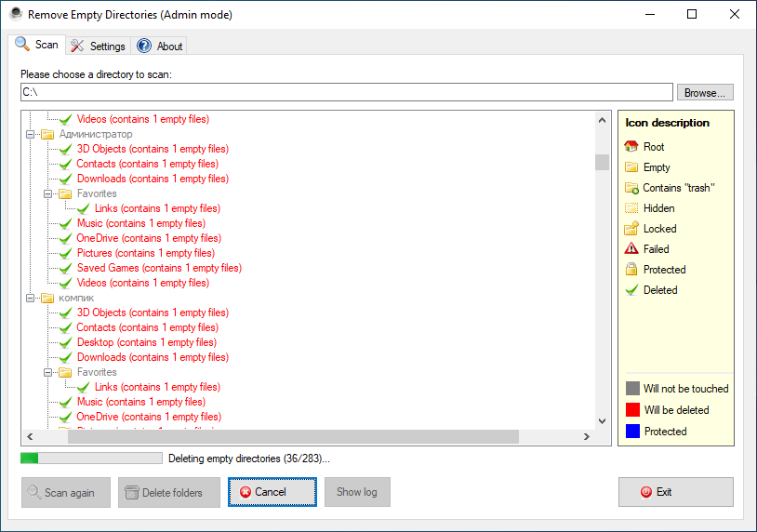This screenshot has width=757, height=532.
Task: Collapse Favorites under компик
Action: pos(47,372)
